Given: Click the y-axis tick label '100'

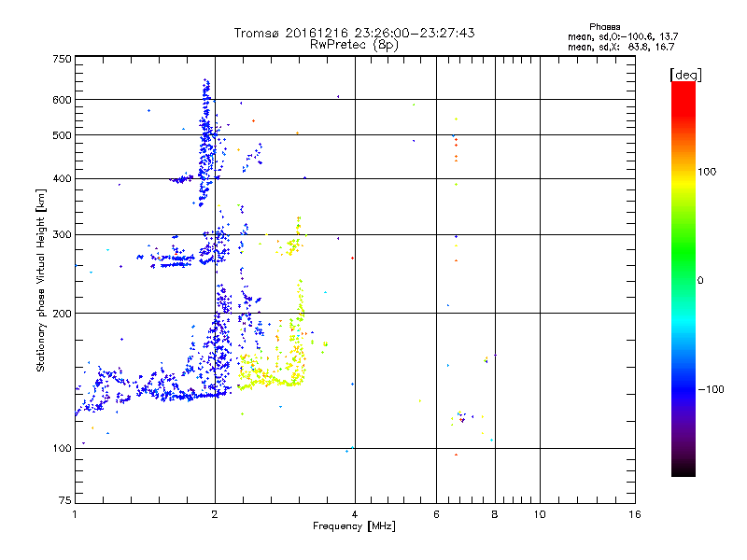Looking at the screenshot, I should [63, 449].
